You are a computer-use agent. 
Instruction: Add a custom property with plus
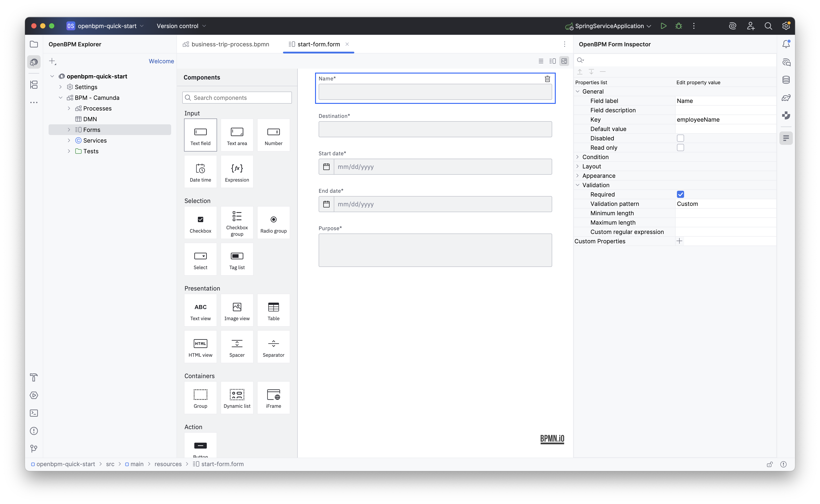(679, 241)
